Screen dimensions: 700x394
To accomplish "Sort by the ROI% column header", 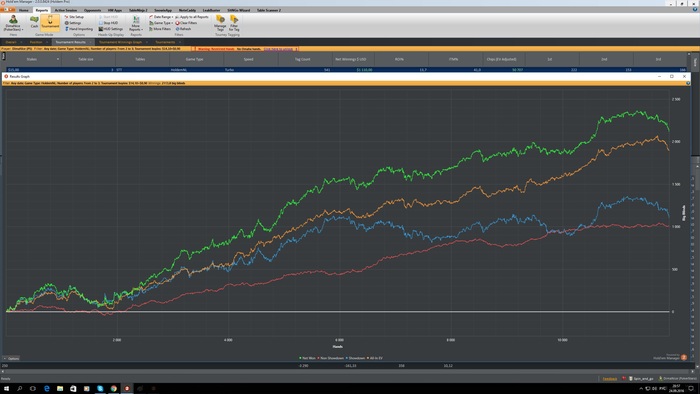I will coord(399,59).
